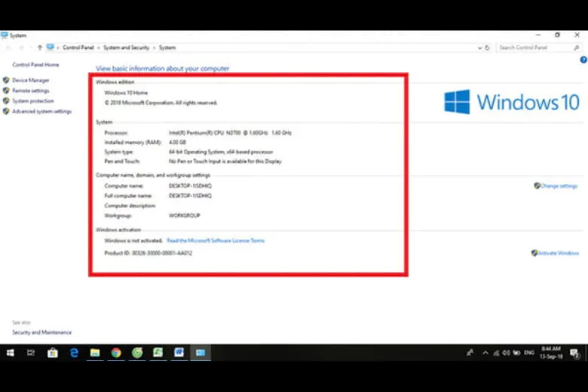Image resolution: width=588 pixels, height=392 pixels.
Task: Open Security and Maintenance under See also
Action: tap(41, 332)
